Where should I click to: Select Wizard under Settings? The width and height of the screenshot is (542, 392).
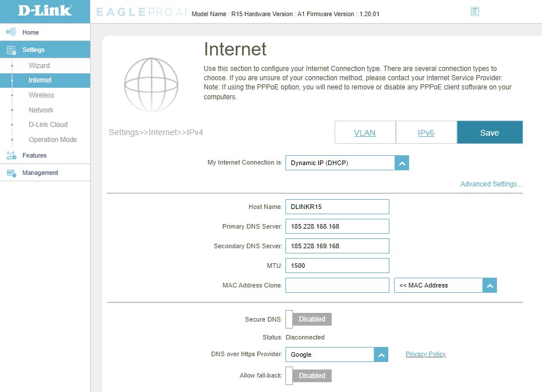pos(39,66)
